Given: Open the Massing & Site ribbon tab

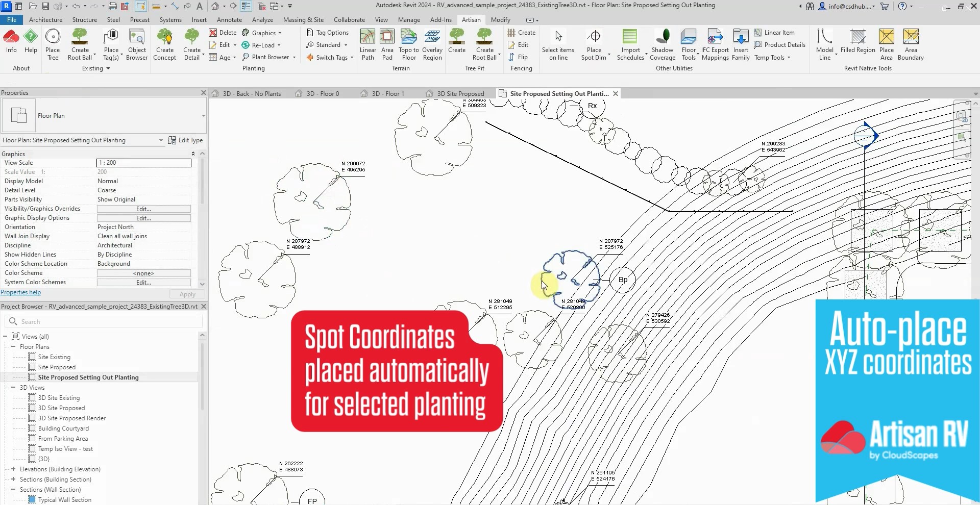Looking at the screenshot, I should (x=303, y=20).
